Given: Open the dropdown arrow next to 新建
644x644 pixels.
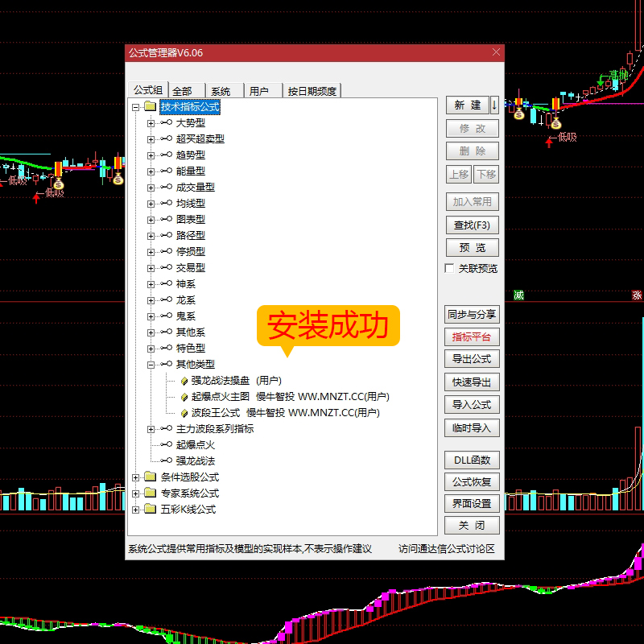Looking at the screenshot, I should [x=494, y=105].
